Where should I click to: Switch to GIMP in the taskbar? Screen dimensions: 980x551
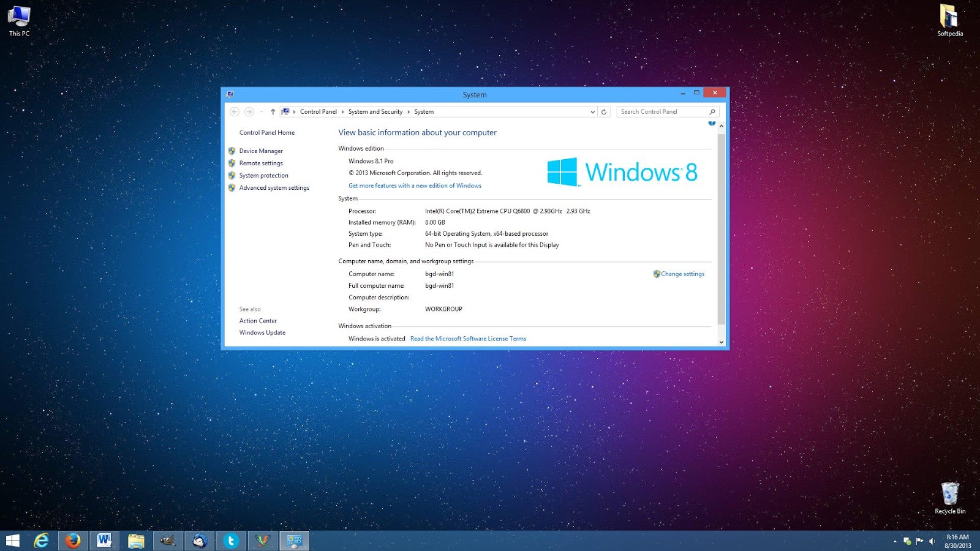[167, 541]
